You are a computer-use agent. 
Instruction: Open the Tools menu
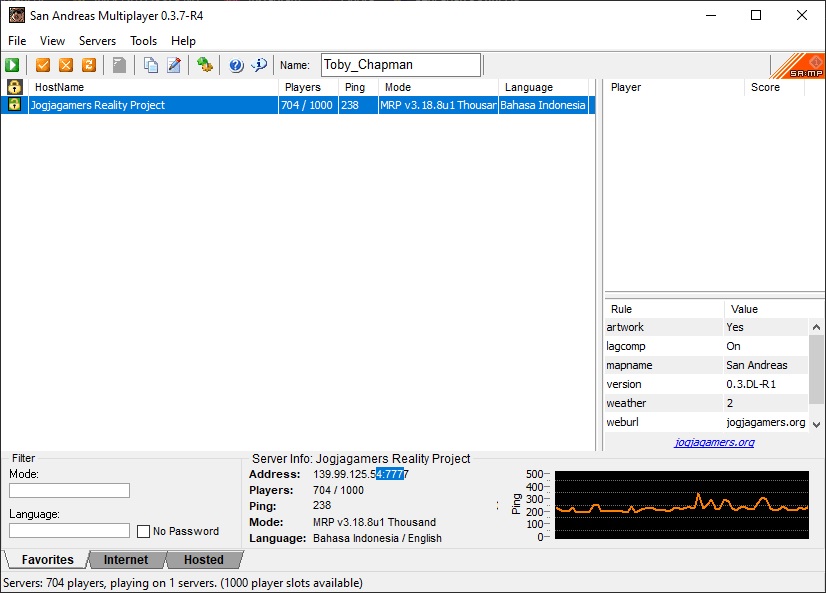pos(143,41)
